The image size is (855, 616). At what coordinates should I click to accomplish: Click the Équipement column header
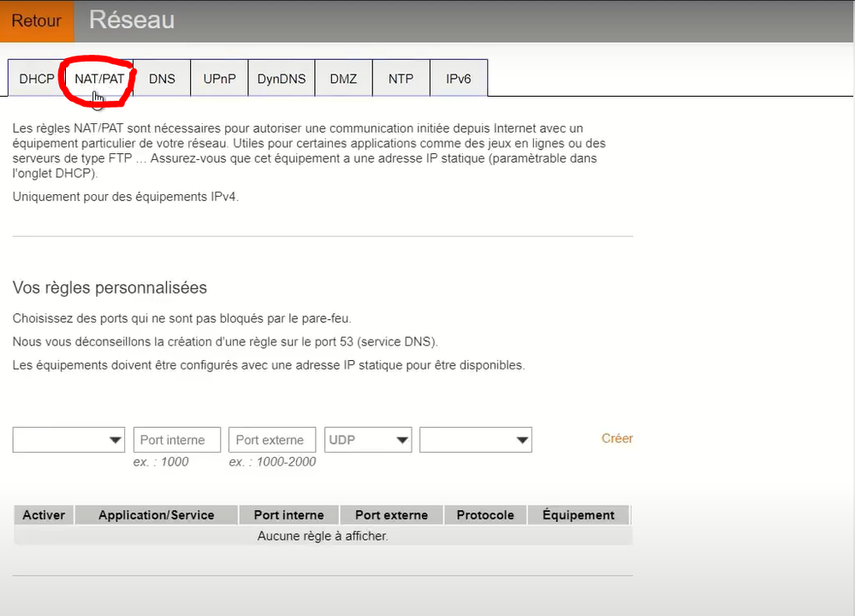pos(579,515)
